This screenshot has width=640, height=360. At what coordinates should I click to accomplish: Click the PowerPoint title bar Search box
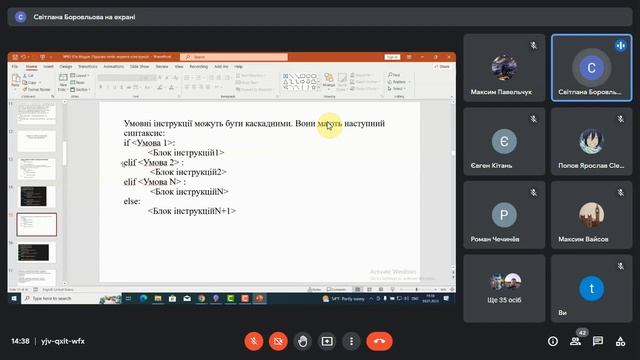(234, 57)
